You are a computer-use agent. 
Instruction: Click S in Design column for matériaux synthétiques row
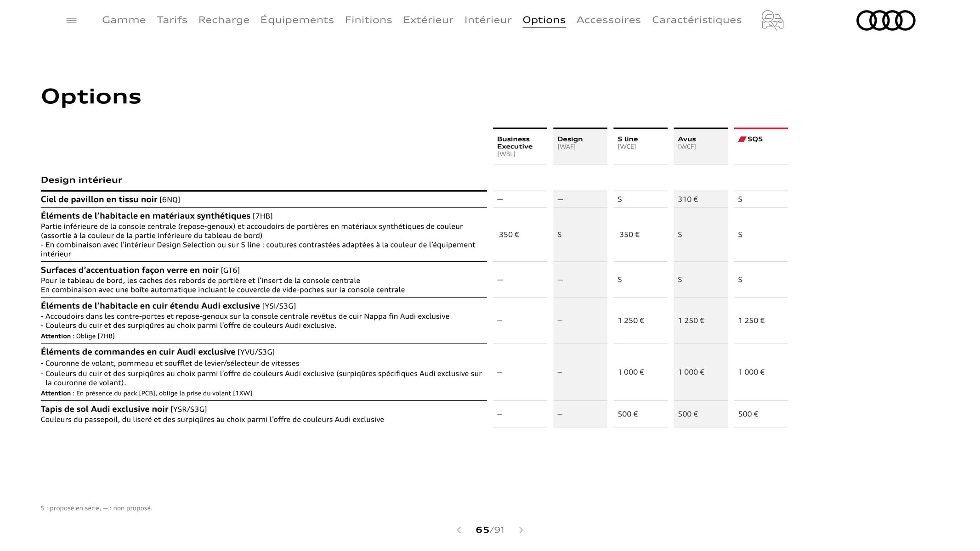tap(560, 235)
